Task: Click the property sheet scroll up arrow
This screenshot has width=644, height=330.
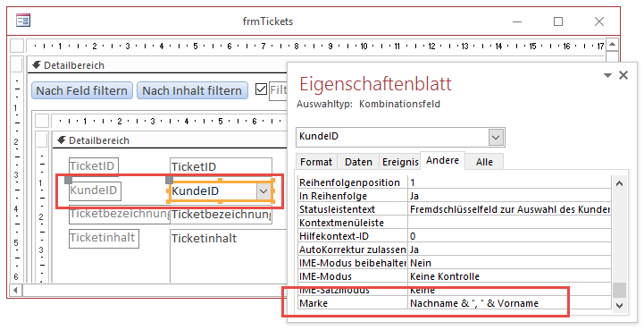Action: 619,183
